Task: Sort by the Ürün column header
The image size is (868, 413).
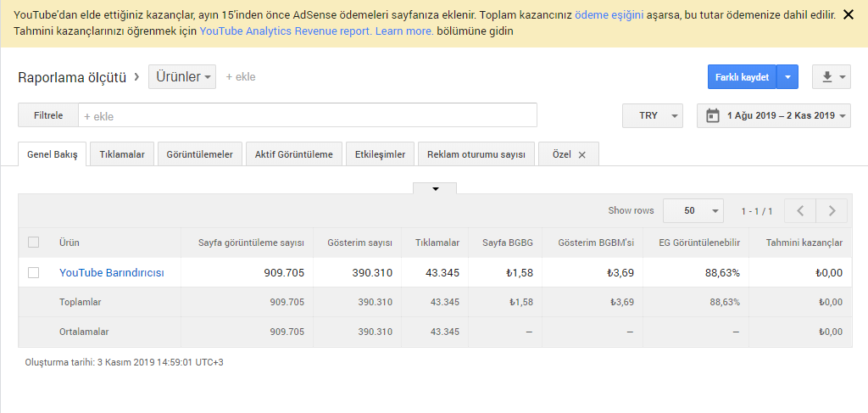Action: (70, 243)
